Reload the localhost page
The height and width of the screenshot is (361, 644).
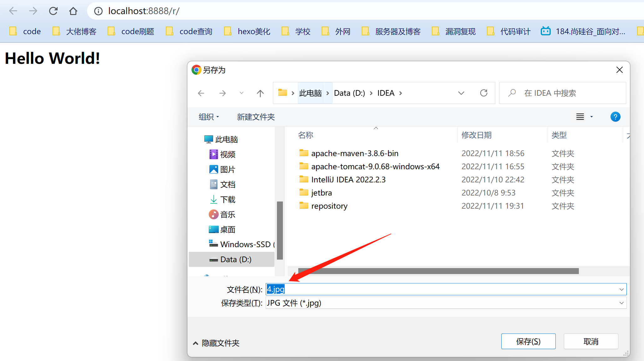pos(53,11)
